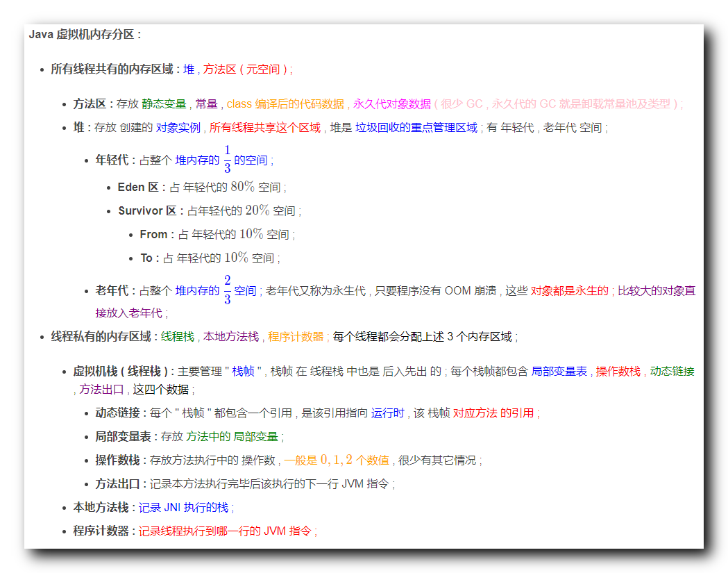The image size is (728, 573).
Task: Click the text '下一行 JVM 指令'
Action: click(x=348, y=484)
